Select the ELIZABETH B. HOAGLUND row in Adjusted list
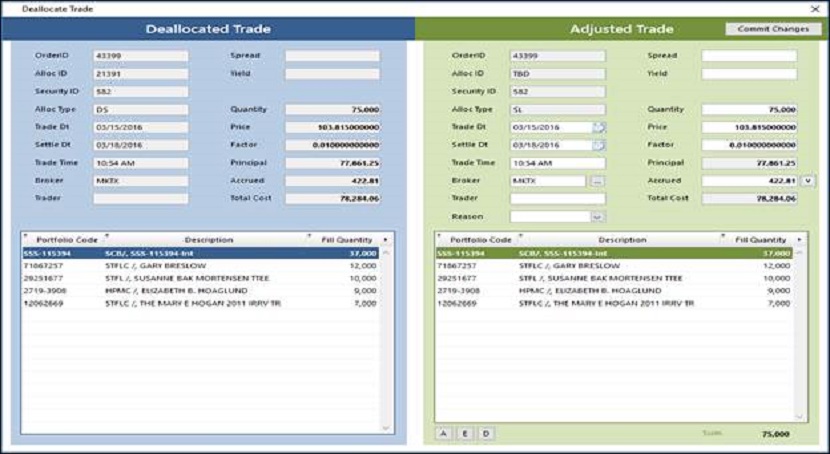Screen dimensions: 830x454 point(614,290)
